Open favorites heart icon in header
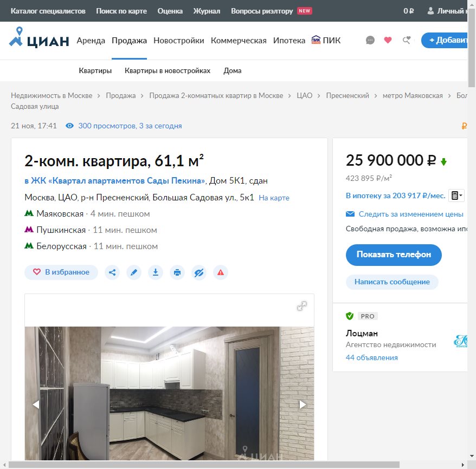This screenshot has height=469, width=476. pyautogui.click(x=388, y=40)
